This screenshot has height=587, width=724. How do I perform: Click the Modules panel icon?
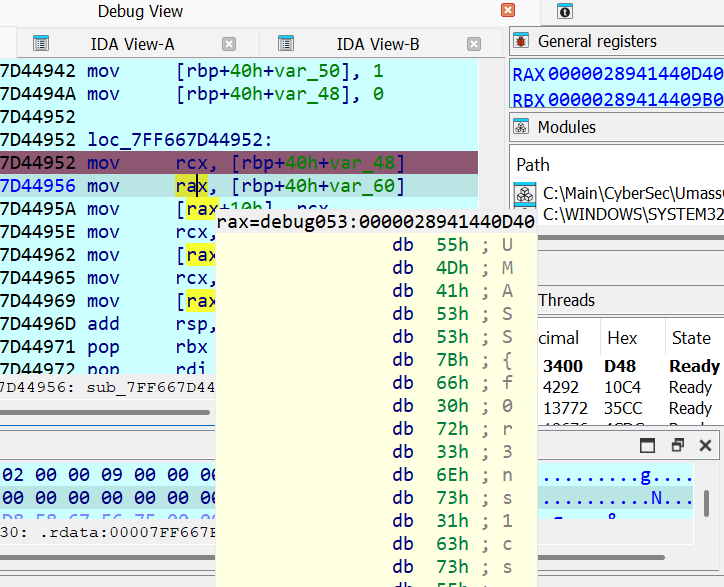point(521,127)
